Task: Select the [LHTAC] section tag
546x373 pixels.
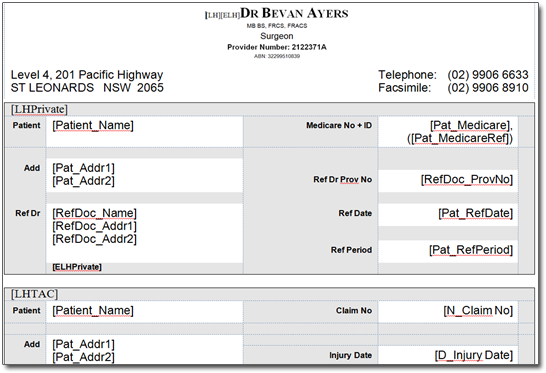Action: tap(34, 294)
